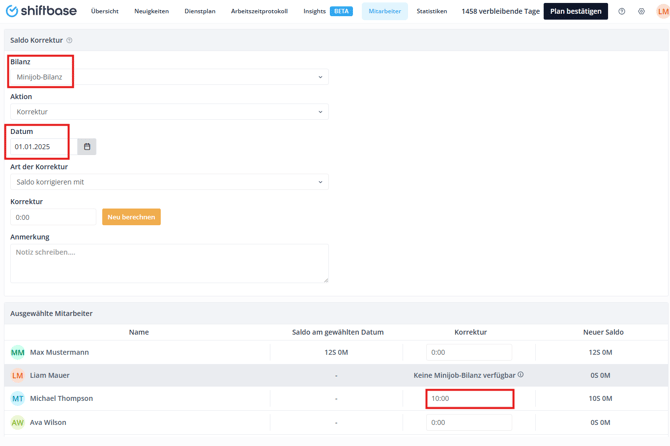Click the Neu berechnen button
This screenshot has height=446, width=670.
[x=131, y=217]
